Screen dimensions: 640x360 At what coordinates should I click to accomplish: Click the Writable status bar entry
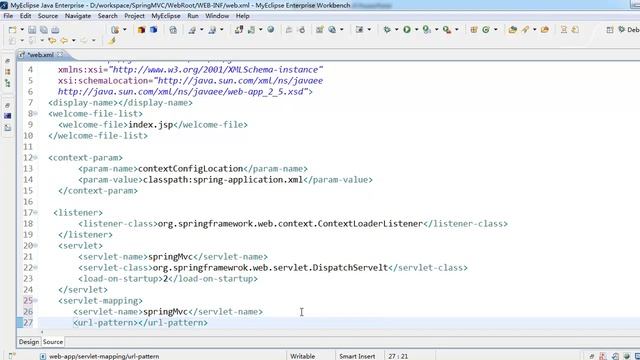tap(302, 356)
